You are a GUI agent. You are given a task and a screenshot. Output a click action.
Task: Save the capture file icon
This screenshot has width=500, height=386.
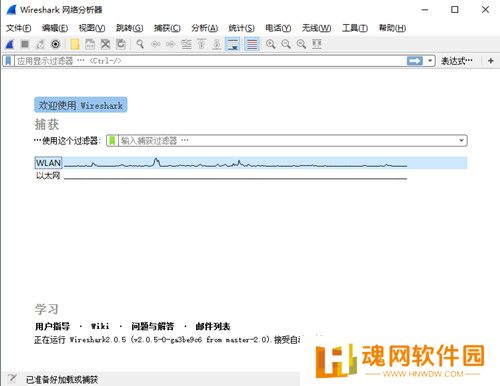[90, 44]
